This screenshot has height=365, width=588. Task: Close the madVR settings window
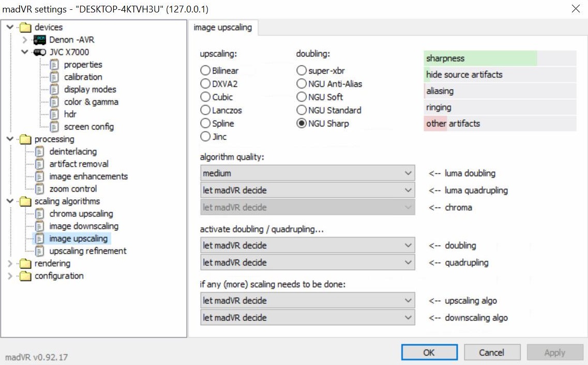[x=576, y=9]
